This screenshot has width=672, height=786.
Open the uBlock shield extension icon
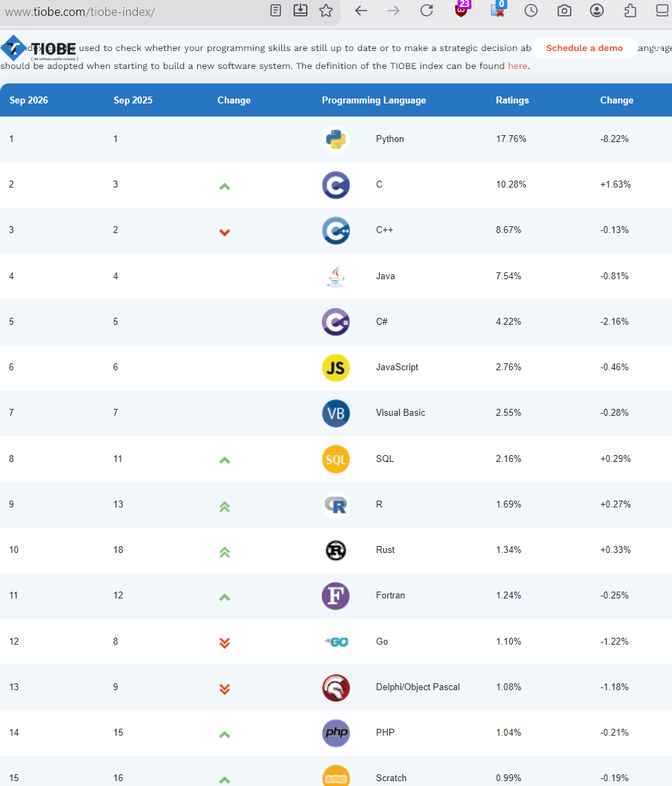(462, 10)
